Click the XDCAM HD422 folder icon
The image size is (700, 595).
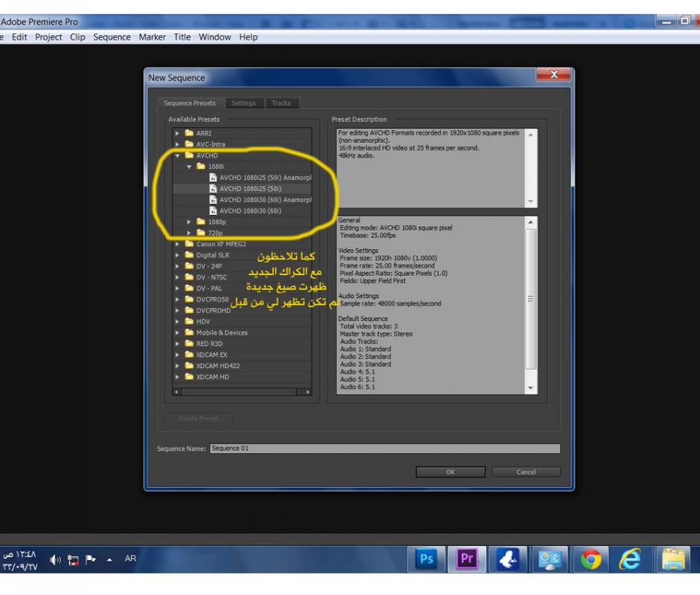pyautogui.click(x=189, y=366)
